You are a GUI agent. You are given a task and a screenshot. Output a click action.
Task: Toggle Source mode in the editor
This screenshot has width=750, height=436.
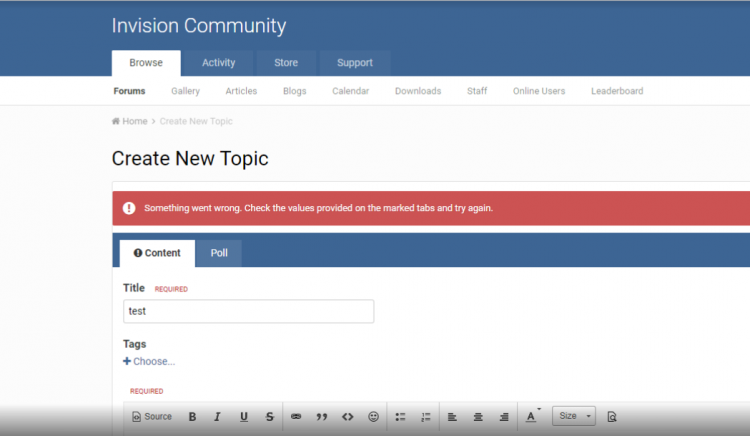click(151, 417)
